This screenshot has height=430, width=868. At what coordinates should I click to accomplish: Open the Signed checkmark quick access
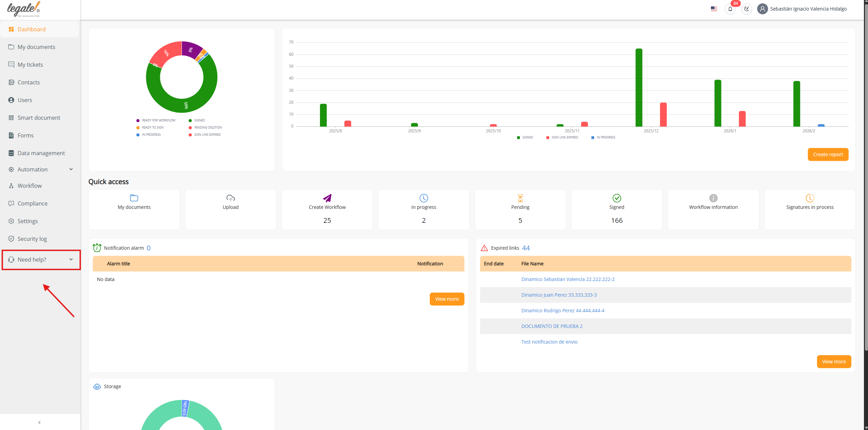pyautogui.click(x=616, y=198)
